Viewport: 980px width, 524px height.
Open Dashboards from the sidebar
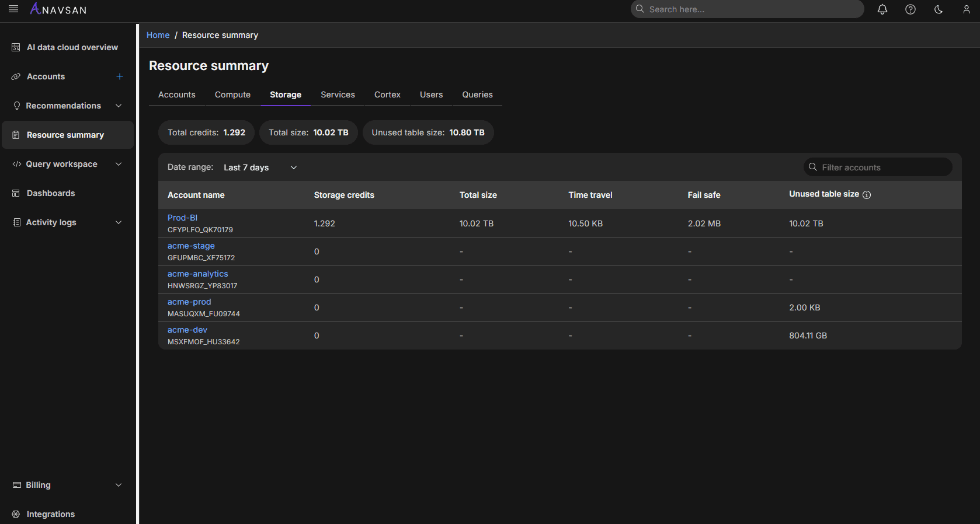pyautogui.click(x=51, y=193)
